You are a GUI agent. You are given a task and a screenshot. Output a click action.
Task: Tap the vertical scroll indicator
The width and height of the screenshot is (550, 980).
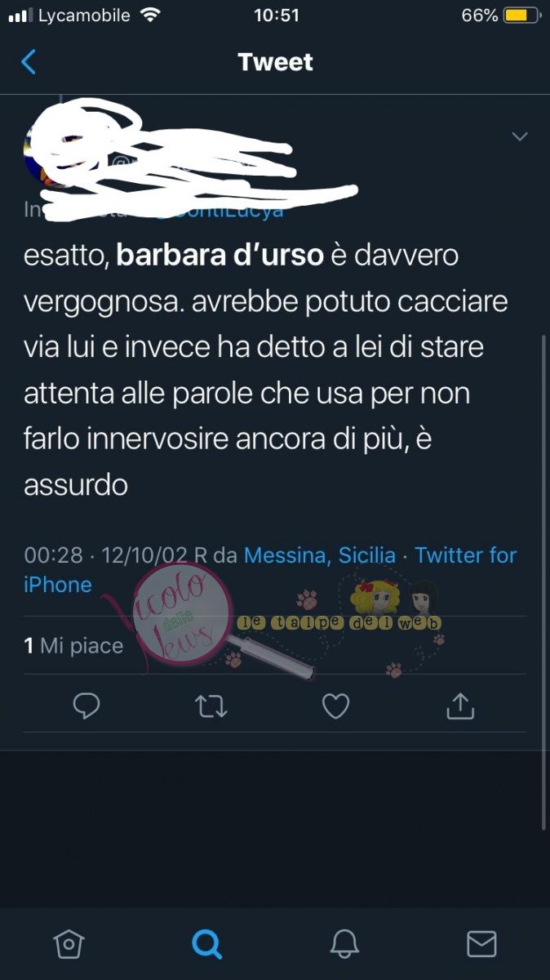tap(544, 583)
